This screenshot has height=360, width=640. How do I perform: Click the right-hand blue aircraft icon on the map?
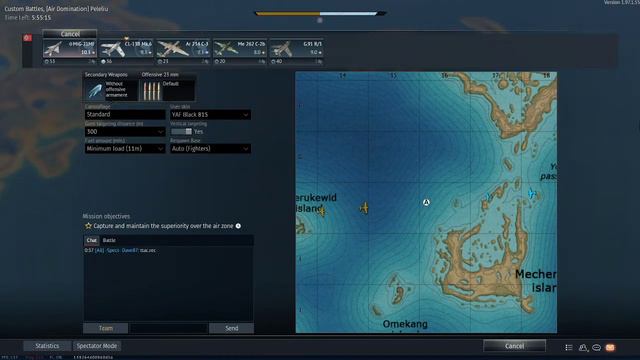[x=531, y=193]
